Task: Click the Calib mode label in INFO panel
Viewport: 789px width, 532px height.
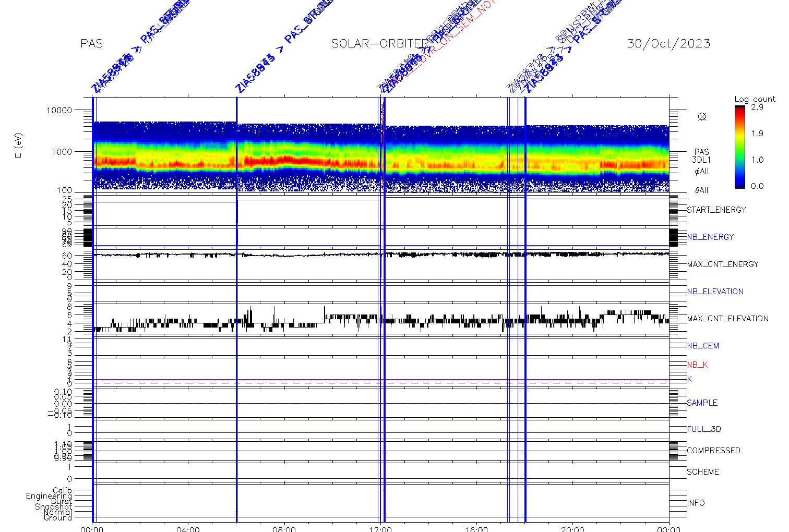Action: pos(62,490)
